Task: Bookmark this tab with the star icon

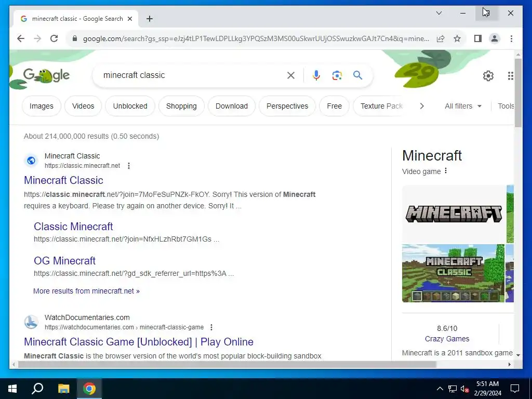Action: [457, 38]
